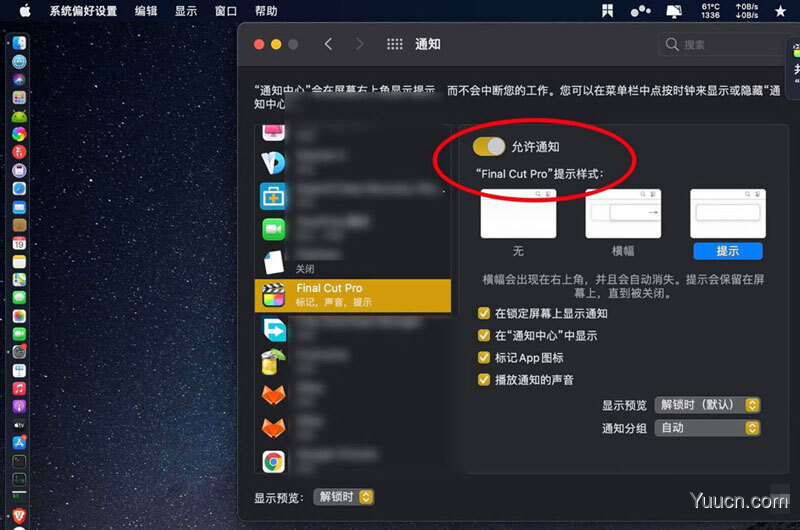Screen dimensions: 800x530
Task: Choose the 横幅 alert style
Action: [623, 214]
